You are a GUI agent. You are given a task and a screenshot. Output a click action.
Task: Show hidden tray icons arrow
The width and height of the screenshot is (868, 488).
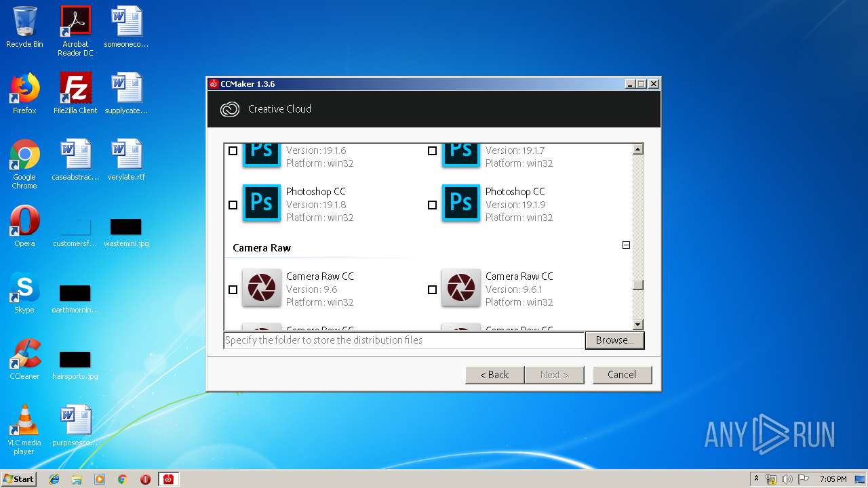click(x=756, y=479)
